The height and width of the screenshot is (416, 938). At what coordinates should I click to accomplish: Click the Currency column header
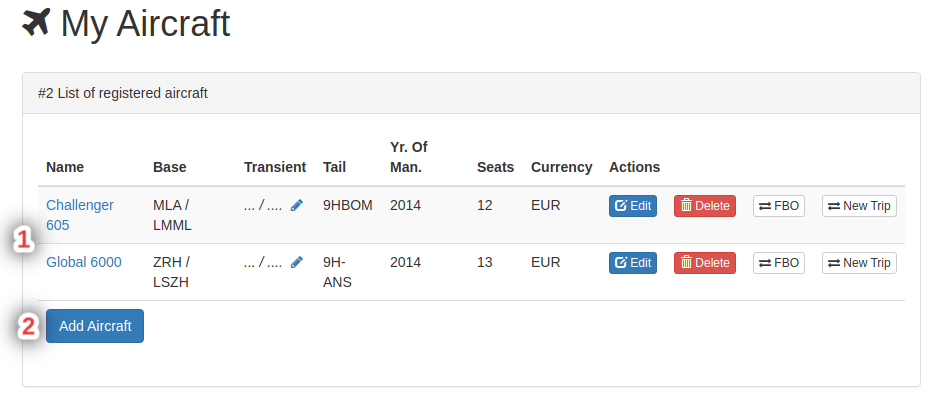pos(561,167)
